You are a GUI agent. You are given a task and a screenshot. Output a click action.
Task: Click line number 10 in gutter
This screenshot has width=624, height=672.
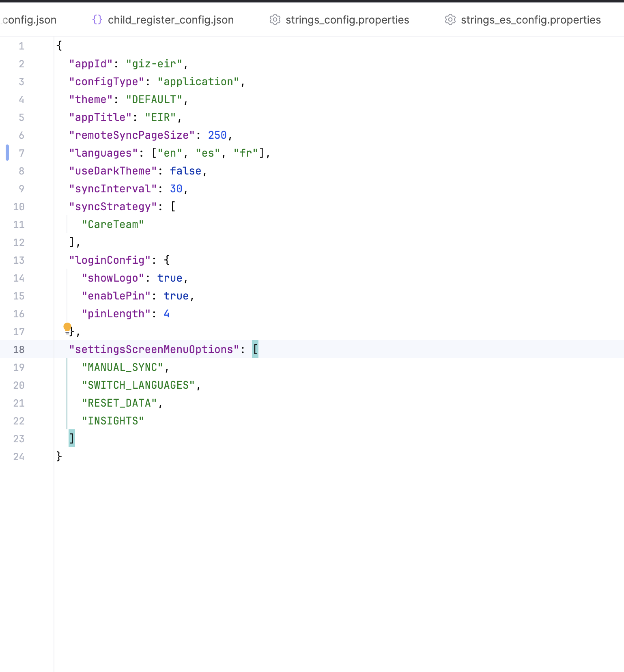click(19, 207)
